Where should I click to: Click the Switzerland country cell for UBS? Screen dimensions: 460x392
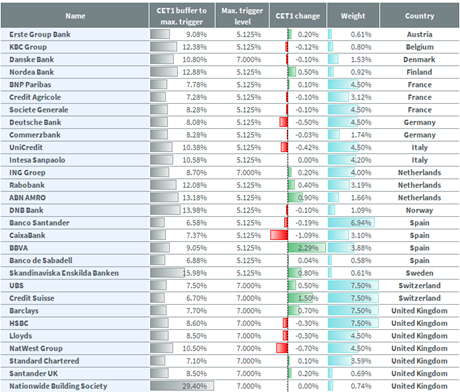tap(419, 286)
